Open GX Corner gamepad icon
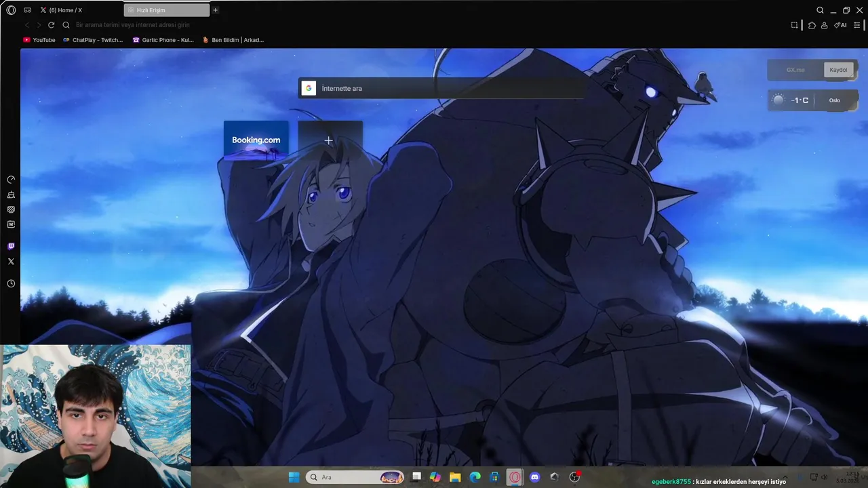Viewport: 868px width, 488px height. point(27,10)
